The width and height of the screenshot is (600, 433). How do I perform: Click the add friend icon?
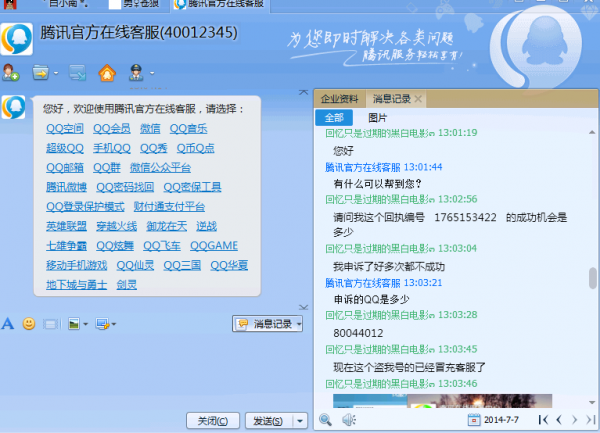coord(10,73)
